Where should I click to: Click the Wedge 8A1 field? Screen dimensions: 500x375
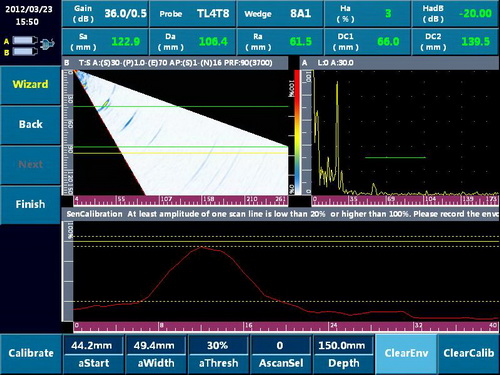280,14
